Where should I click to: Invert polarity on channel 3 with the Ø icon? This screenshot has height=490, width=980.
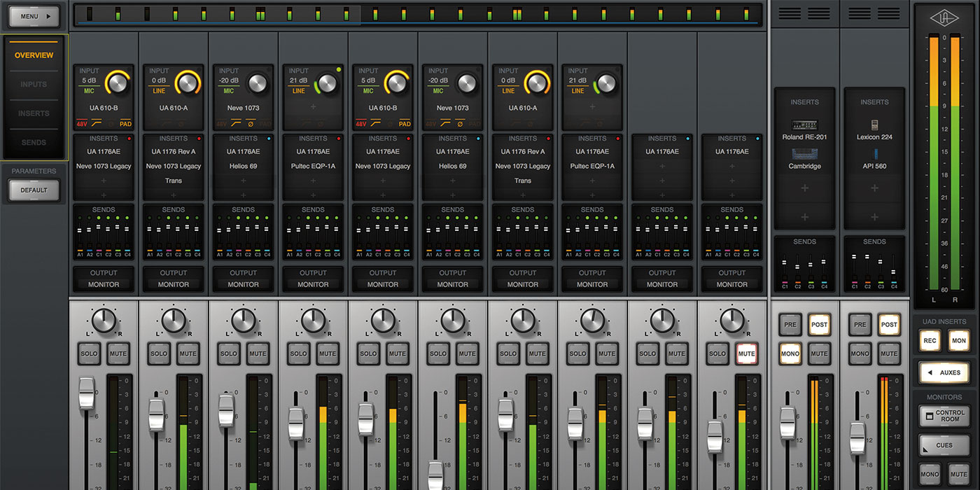pos(251,124)
